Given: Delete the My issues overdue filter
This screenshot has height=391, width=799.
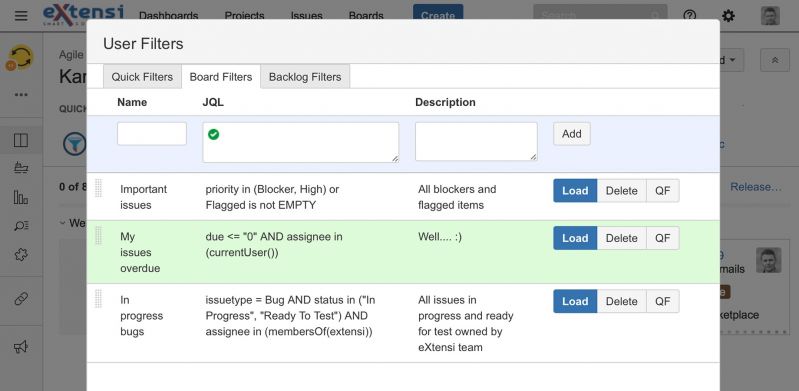Looking at the screenshot, I should pos(621,238).
